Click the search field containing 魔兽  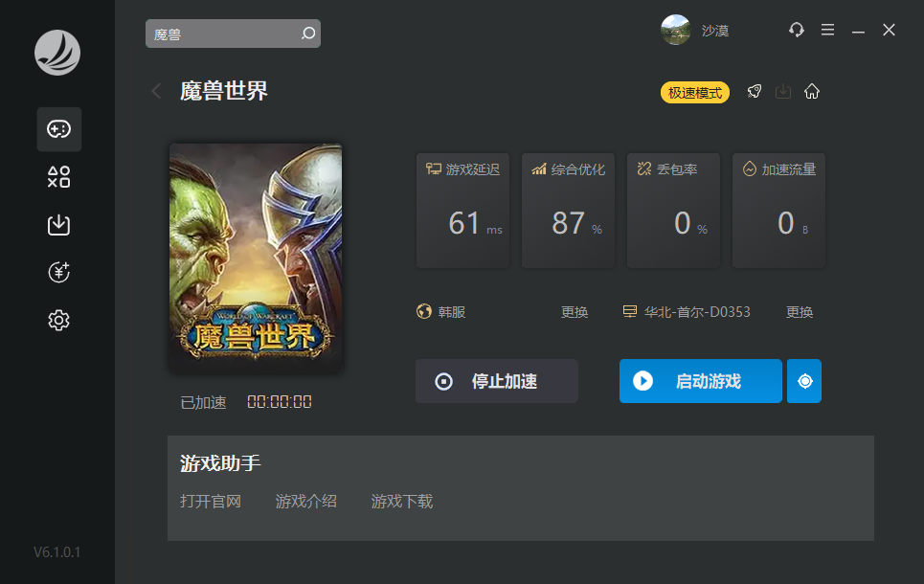pyautogui.click(x=233, y=34)
